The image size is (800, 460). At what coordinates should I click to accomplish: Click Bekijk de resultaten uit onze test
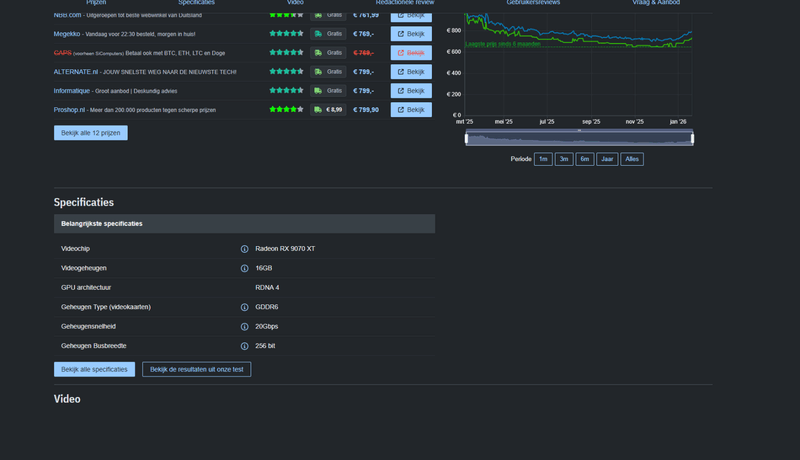196,369
